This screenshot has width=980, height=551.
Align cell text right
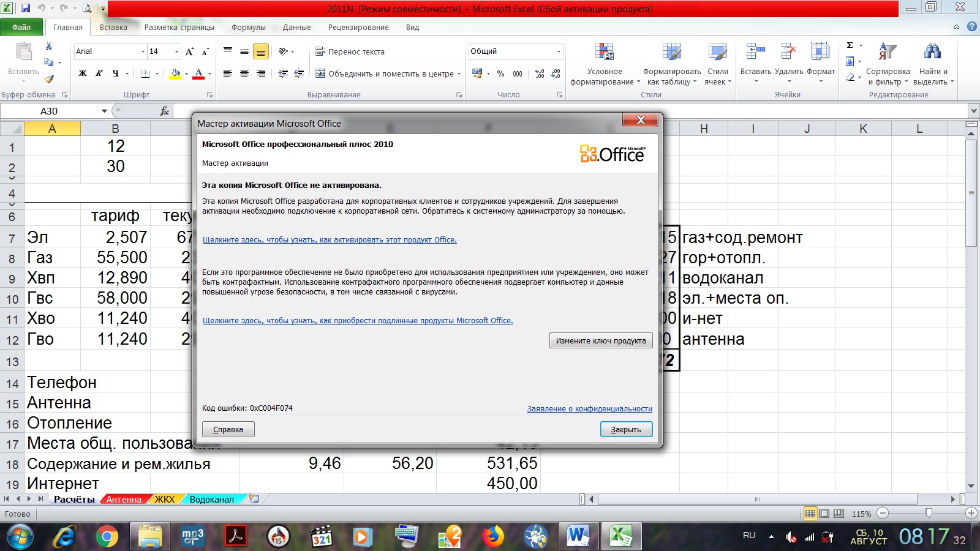261,73
